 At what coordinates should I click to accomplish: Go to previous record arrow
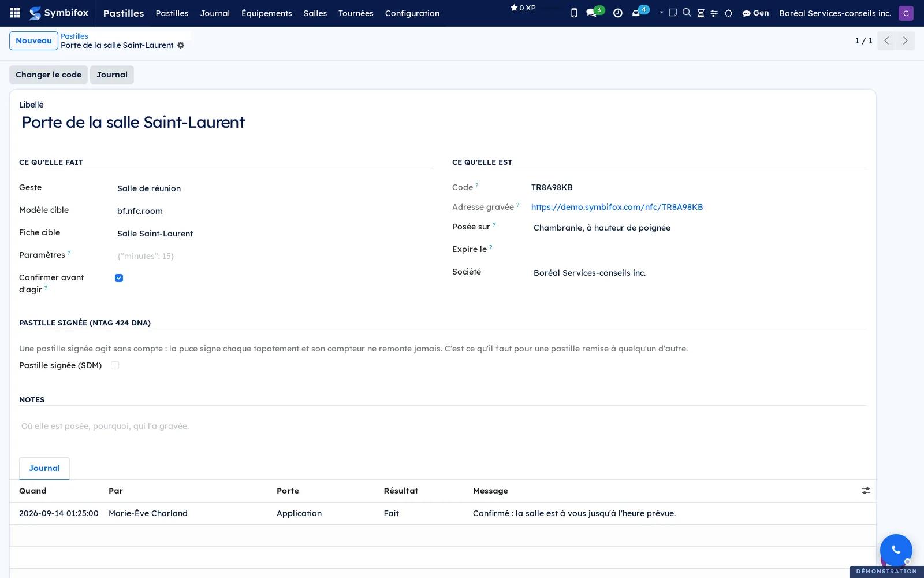coord(886,40)
